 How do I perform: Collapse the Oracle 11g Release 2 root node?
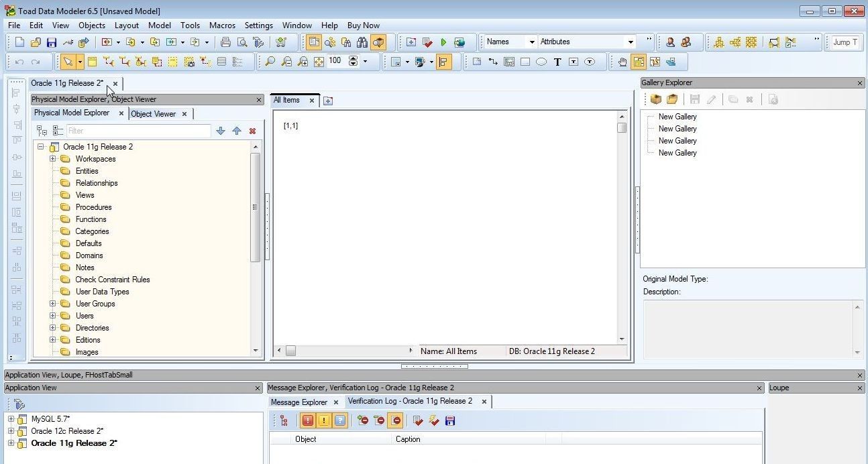click(41, 147)
